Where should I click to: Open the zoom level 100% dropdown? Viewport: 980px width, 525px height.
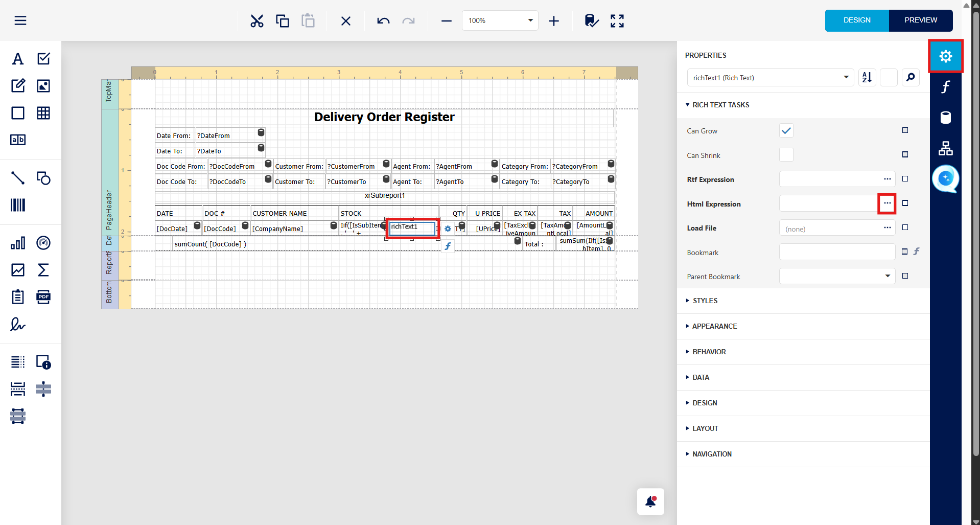tap(530, 20)
